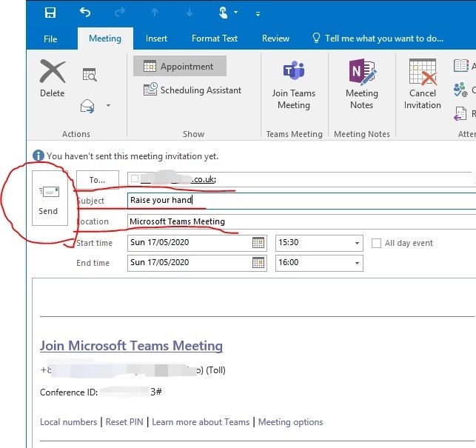Open the Touch/Mouse mode dropdown arrow

pyautogui.click(x=235, y=13)
